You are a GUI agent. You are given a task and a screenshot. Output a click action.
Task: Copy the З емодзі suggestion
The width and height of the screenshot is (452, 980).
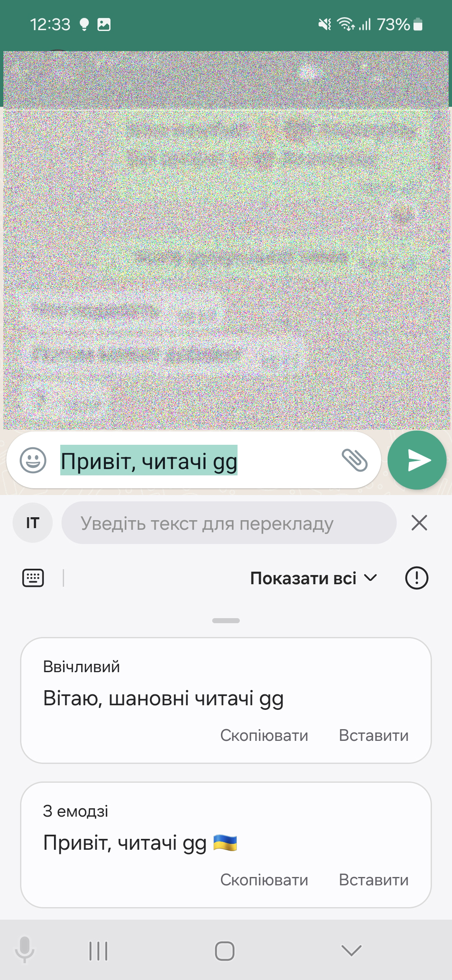(264, 880)
